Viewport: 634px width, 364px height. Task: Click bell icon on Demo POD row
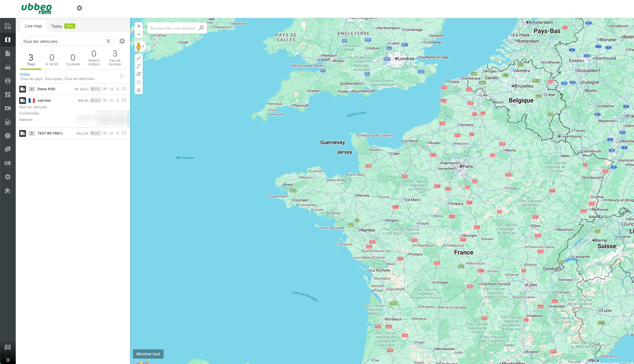118,89
